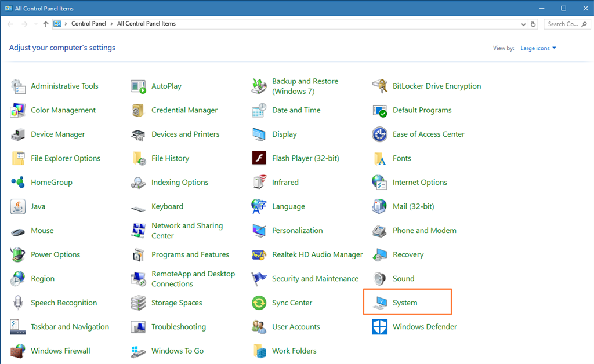Click the Windows Firewall brick icon
Viewport: 594px width, 364px height.
[18, 351]
